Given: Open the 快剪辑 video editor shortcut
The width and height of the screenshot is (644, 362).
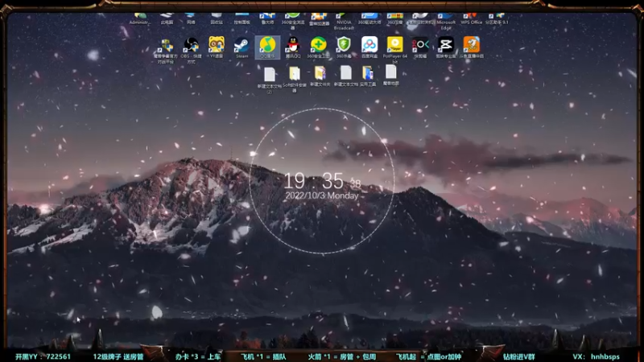Looking at the screenshot, I should click(420, 47).
